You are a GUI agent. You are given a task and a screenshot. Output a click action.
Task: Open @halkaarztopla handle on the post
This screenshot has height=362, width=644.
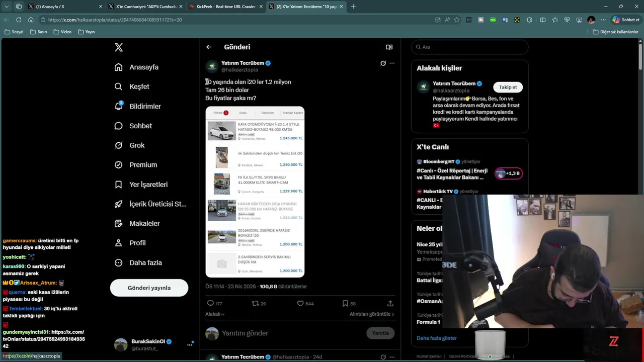click(239, 70)
